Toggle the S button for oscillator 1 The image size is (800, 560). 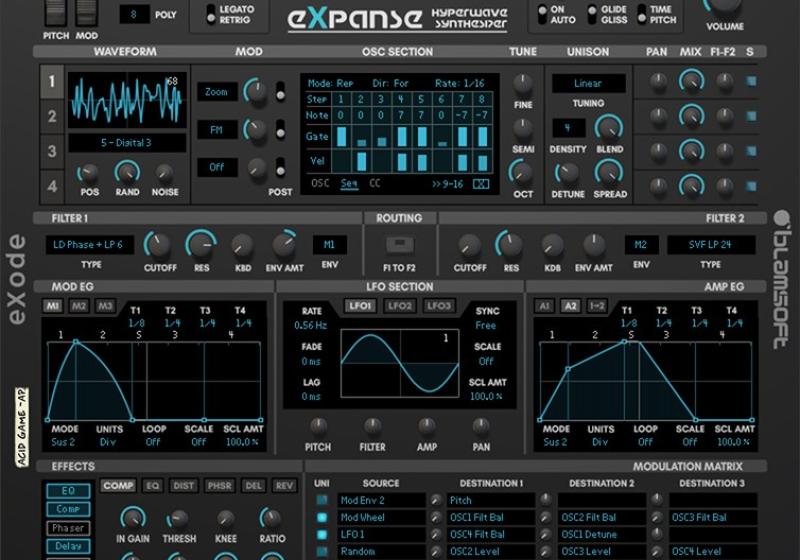pos(751,81)
